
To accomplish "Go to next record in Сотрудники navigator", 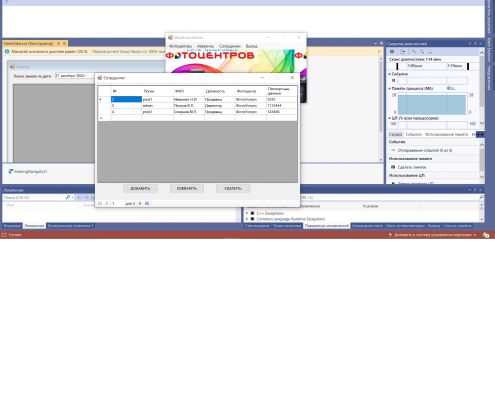I will (x=140, y=203).
